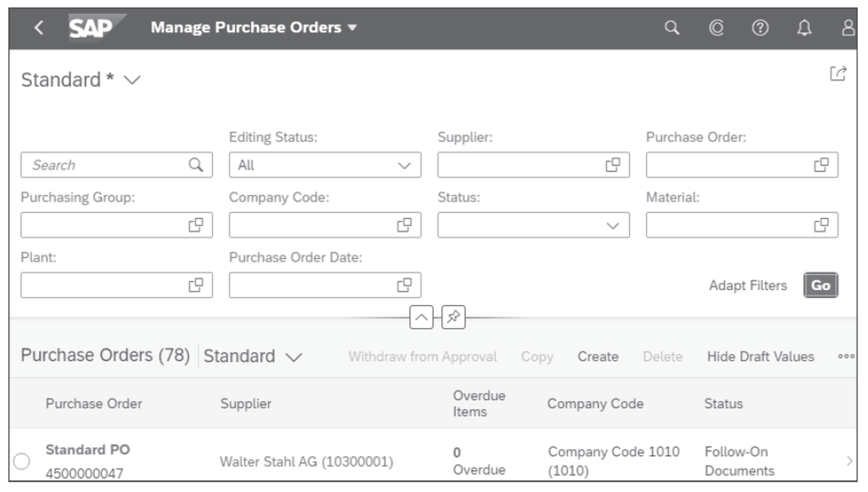
Task: Expand the Status filter dropdown
Action: 612,225
